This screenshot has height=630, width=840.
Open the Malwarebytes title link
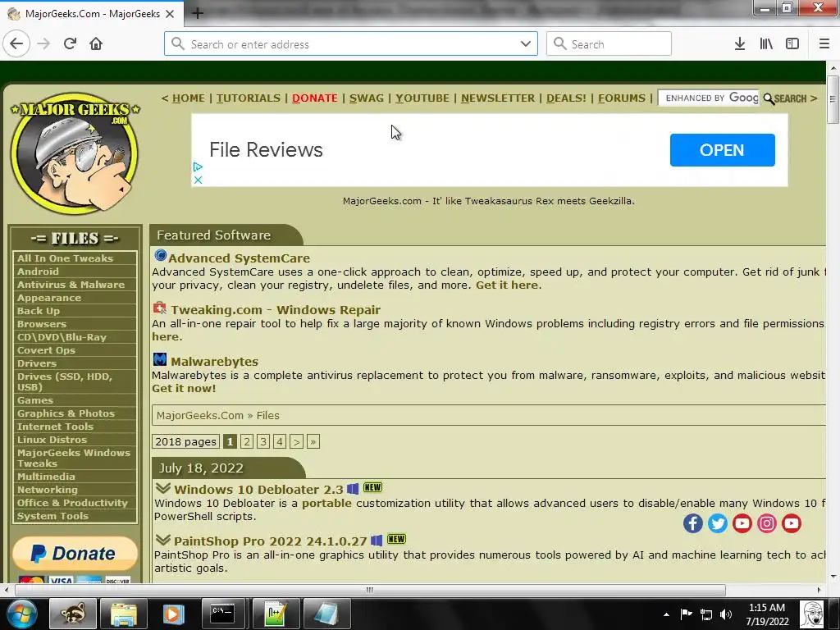point(214,362)
